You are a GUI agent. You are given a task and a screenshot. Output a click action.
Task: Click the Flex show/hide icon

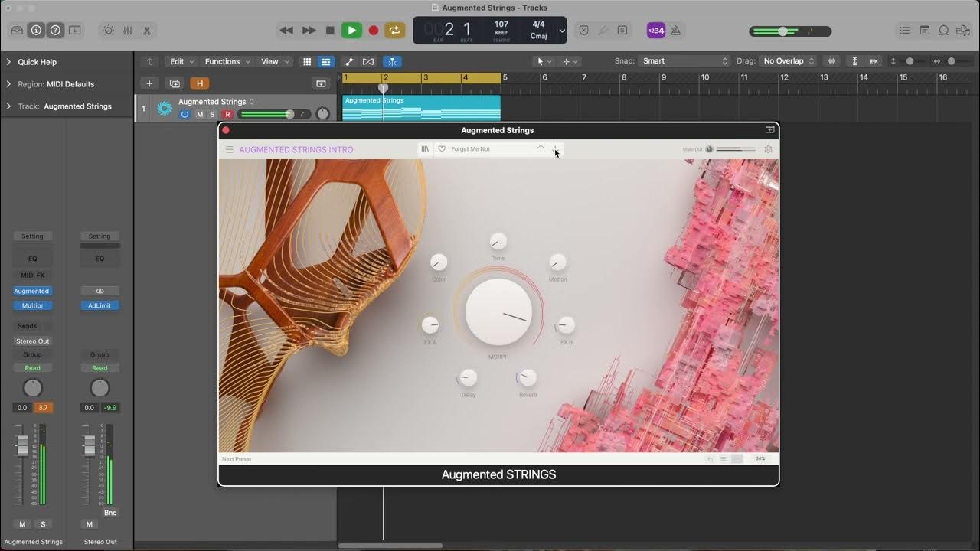coord(368,61)
